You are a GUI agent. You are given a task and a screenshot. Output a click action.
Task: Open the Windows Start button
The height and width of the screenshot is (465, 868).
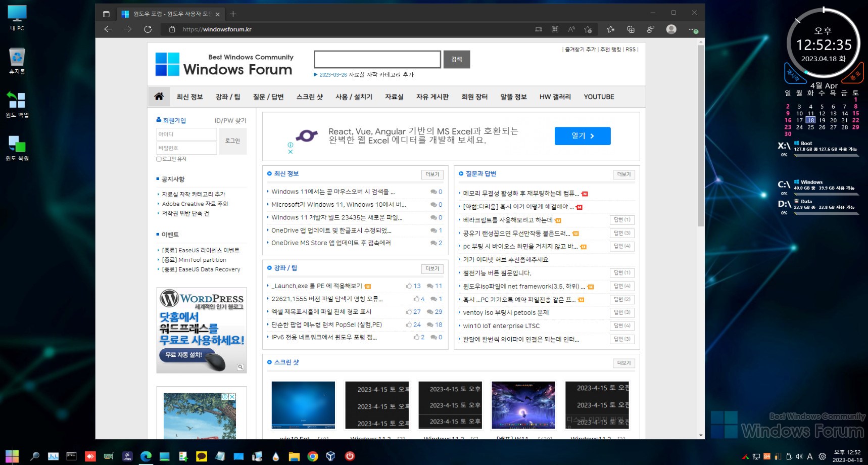coord(12,456)
